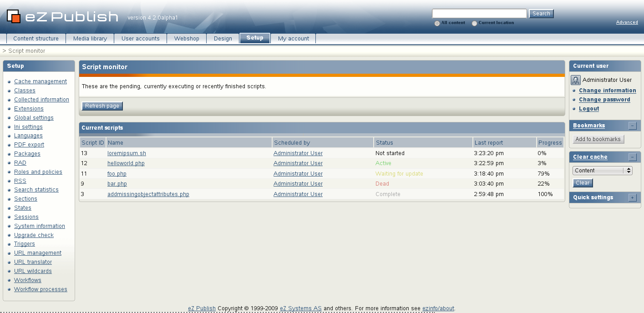The width and height of the screenshot is (644, 313).
Task: Click the eZ Publish logo icon
Action: click(14, 16)
